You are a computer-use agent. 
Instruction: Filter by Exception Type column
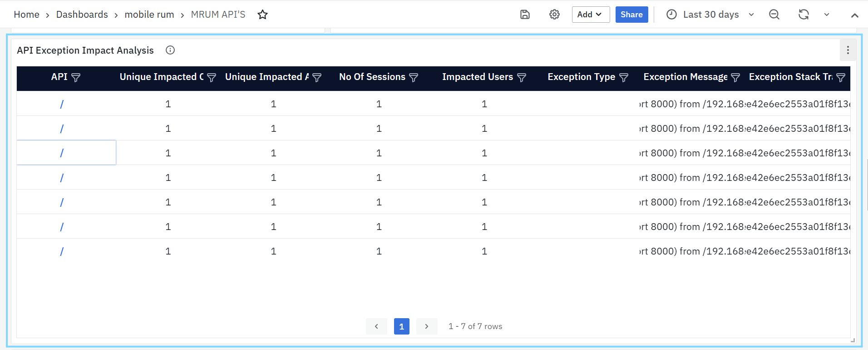pyautogui.click(x=624, y=78)
